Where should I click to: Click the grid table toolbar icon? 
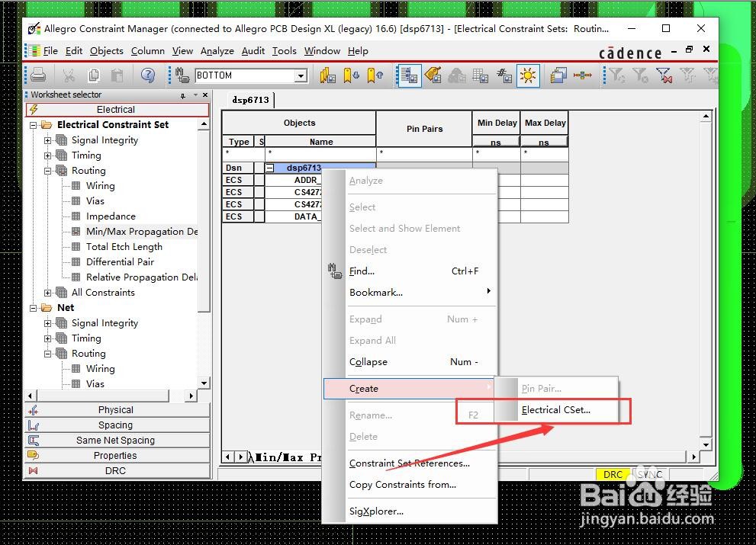click(x=480, y=75)
